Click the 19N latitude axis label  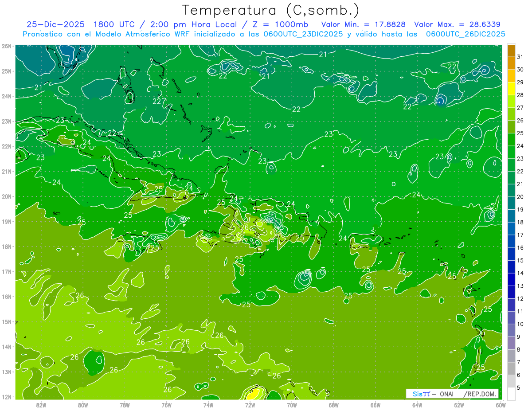pyautogui.click(x=7, y=221)
